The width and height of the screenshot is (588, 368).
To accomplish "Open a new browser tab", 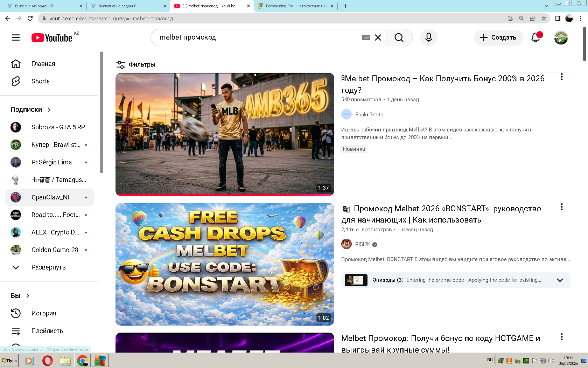I will pyautogui.click(x=345, y=6).
